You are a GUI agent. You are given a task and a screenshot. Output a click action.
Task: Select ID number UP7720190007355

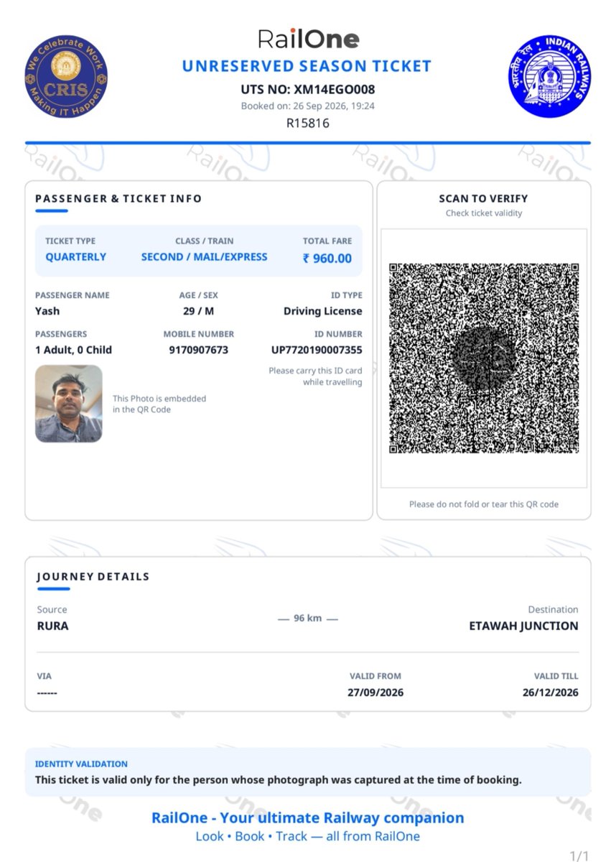pos(317,350)
